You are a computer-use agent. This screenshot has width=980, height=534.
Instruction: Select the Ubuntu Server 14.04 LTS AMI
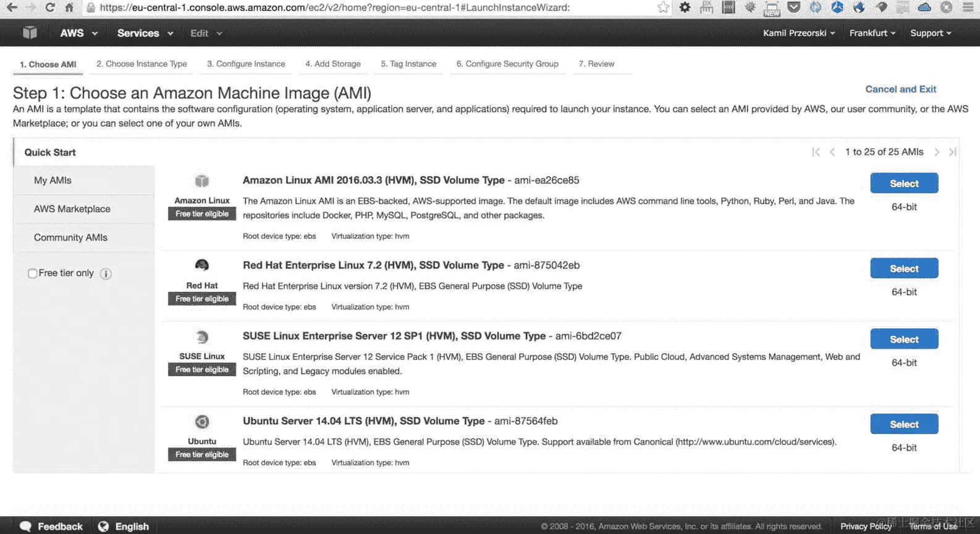point(904,424)
